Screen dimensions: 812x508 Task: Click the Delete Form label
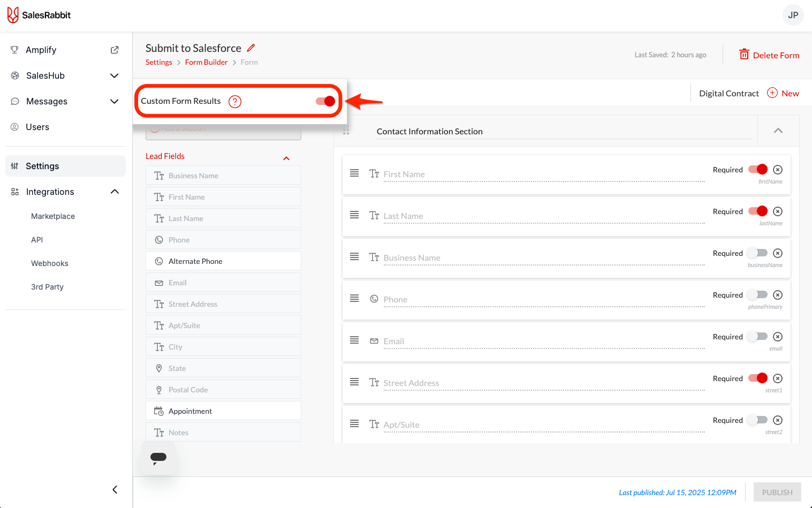[x=776, y=55]
